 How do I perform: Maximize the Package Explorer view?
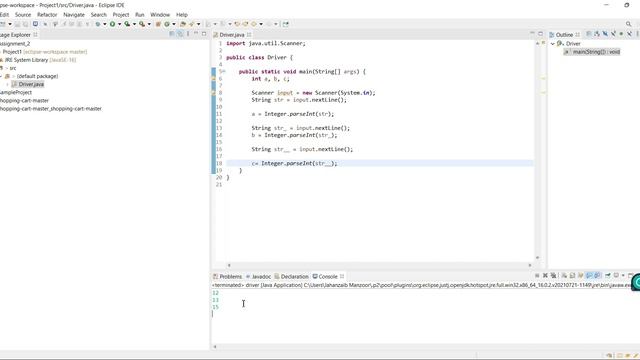point(204,34)
